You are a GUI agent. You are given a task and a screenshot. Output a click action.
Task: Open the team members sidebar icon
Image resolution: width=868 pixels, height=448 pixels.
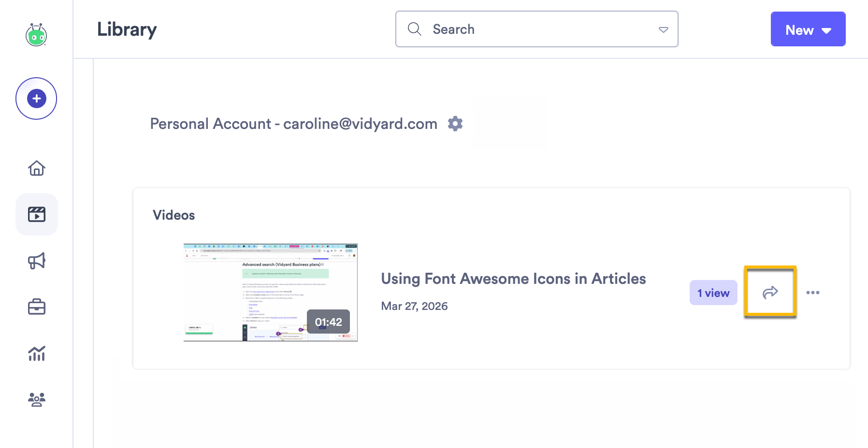pyautogui.click(x=37, y=400)
